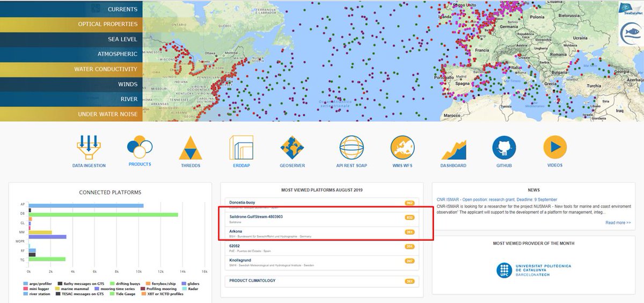
Task: Click the green DB drifting buoys bar
Action: click(103, 214)
